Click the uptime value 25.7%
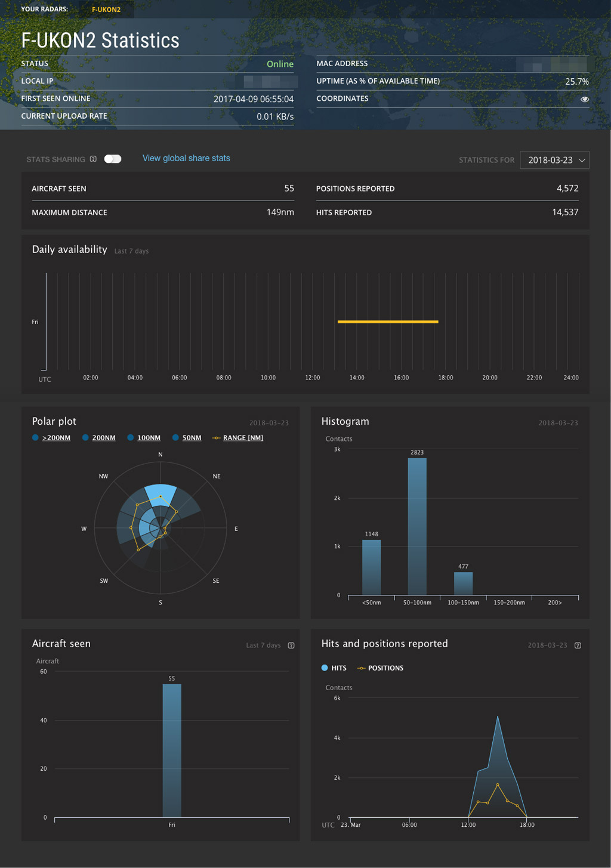Screen dimensions: 611x868 [x=577, y=82]
